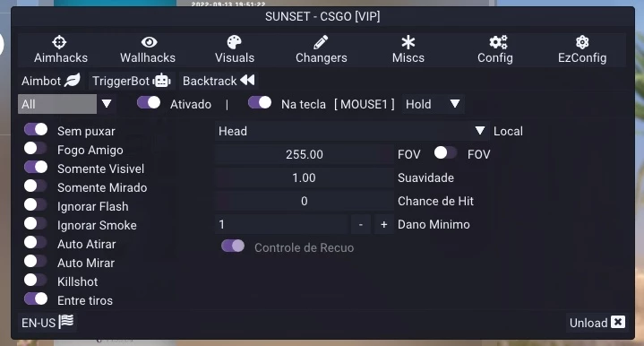Expand the All weapon dropdown

click(67, 104)
